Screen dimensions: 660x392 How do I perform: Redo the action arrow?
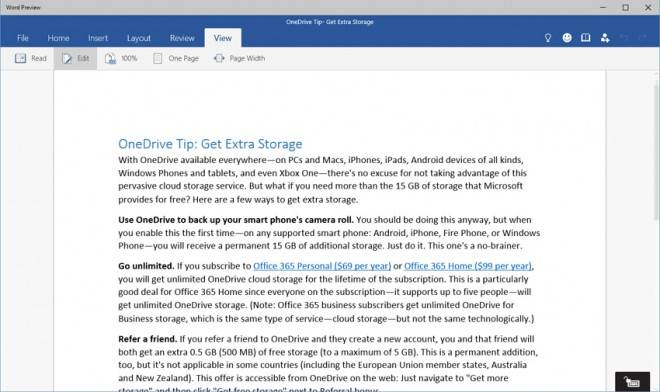[642, 38]
